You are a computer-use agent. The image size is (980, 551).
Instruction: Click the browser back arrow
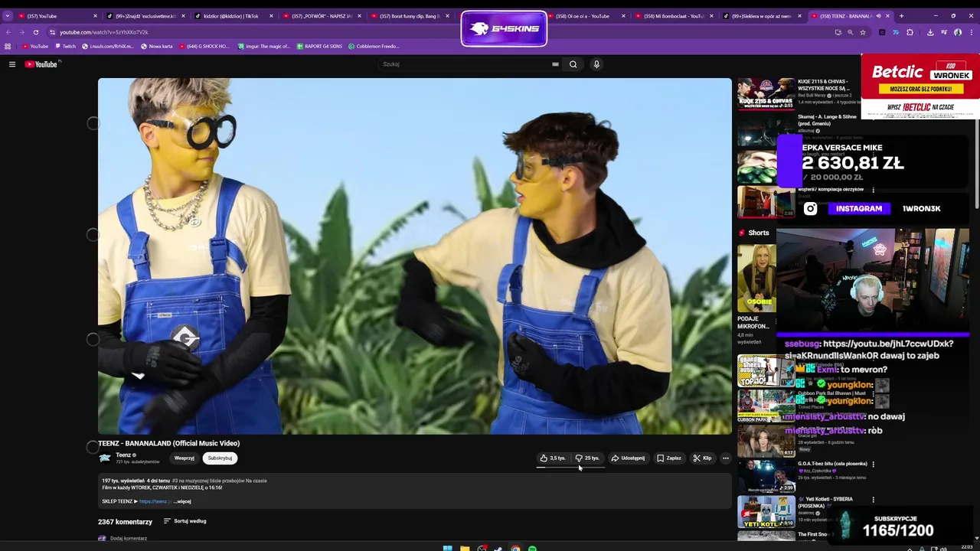(8, 32)
